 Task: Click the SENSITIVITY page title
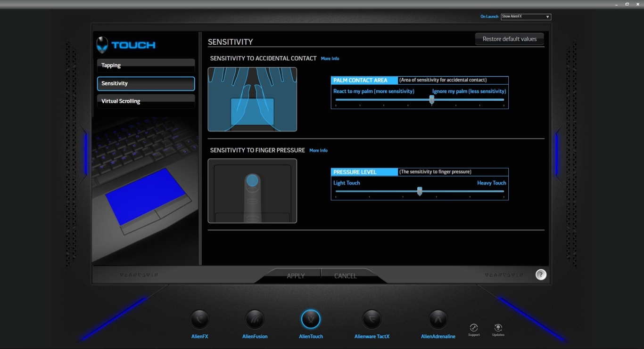(231, 42)
